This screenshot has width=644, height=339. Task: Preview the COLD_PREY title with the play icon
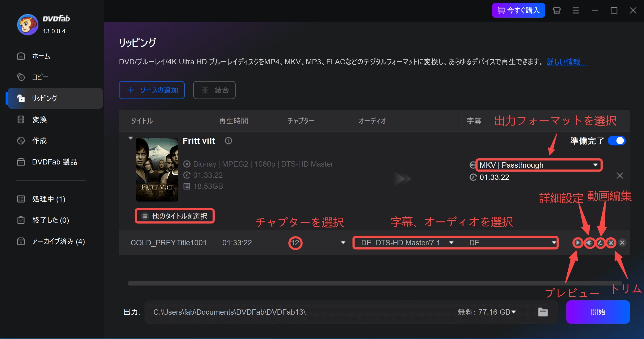point(578,243)
